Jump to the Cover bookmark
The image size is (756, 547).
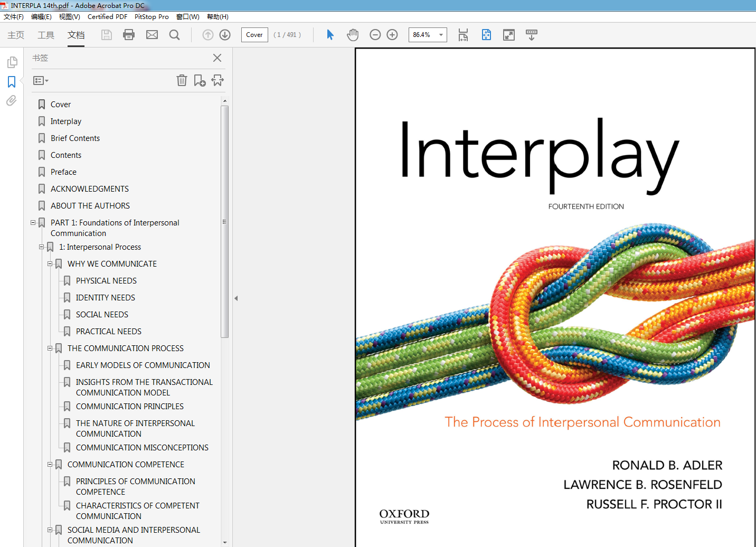click(61, 105)
